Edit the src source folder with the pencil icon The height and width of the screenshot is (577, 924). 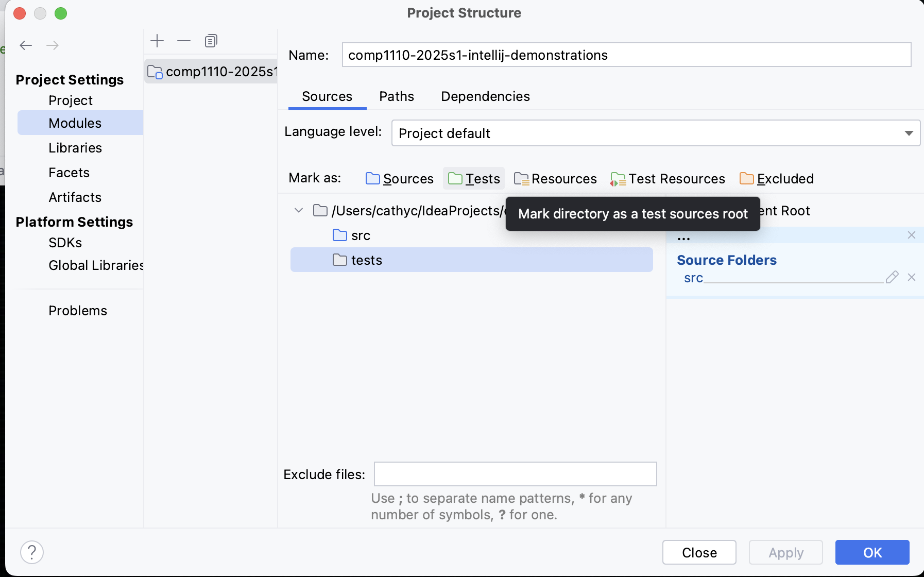click(x=892, y=277)
